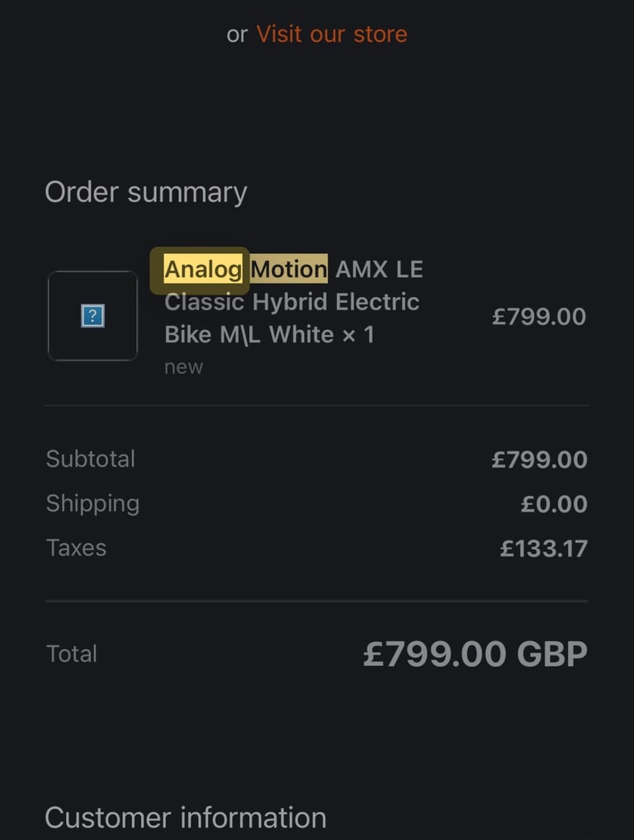
Task: Click the Bike M\L White × 1 line
Action: (x=269, y=334)
